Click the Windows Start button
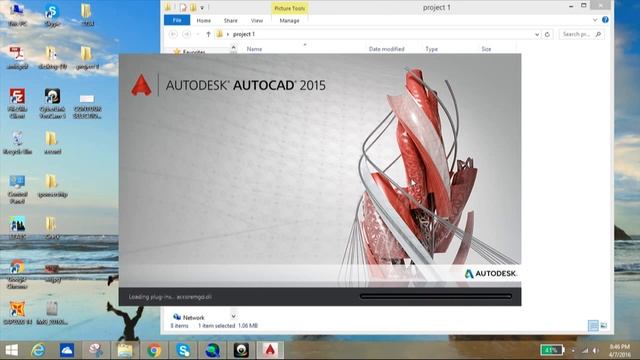The width and height of the screenshot is (640, 360). point(11,350)
